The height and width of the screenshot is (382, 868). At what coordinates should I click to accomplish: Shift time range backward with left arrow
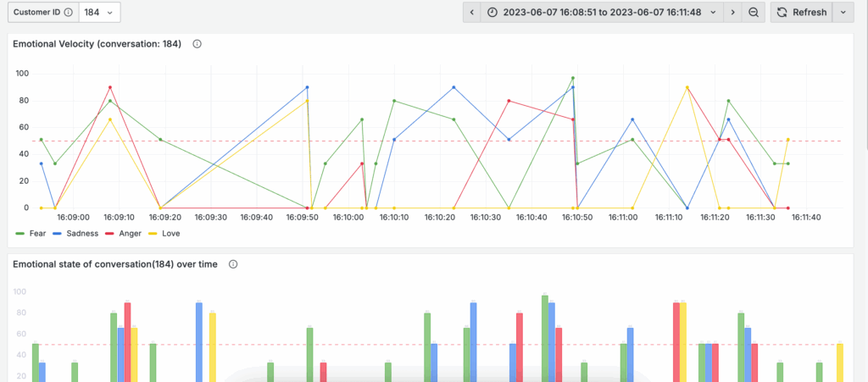472,13
